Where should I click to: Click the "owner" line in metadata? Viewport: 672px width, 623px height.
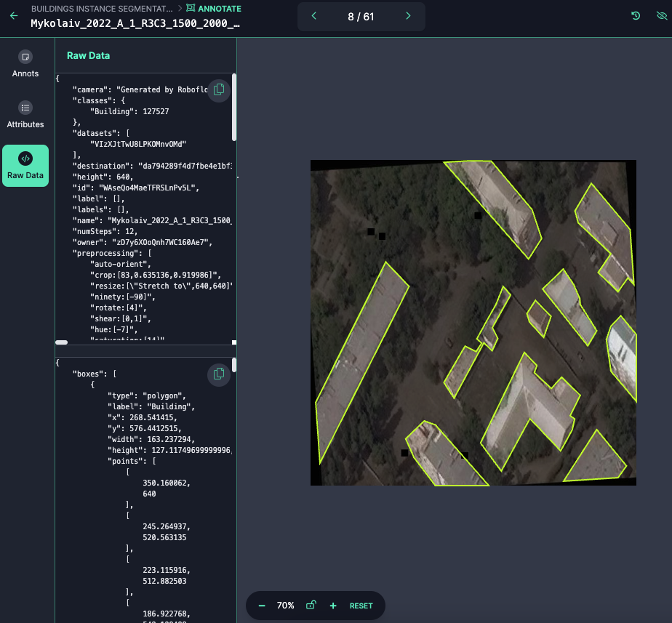pos(143,243)
